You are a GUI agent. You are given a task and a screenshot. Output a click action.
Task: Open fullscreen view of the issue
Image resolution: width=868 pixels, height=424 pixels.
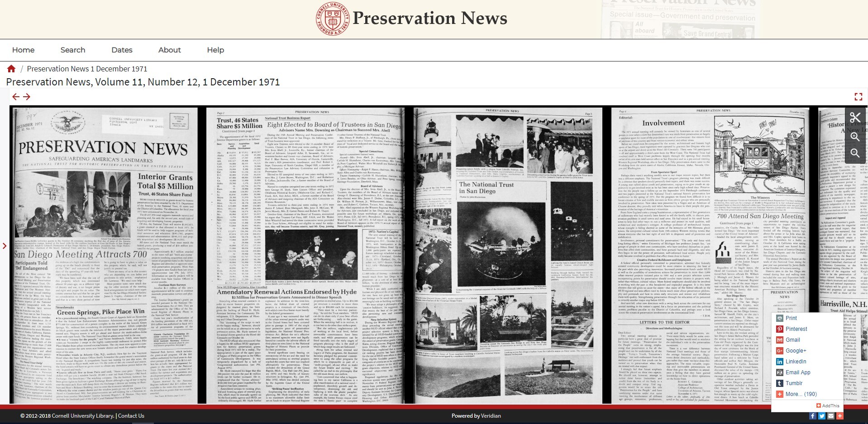[858, 96]
